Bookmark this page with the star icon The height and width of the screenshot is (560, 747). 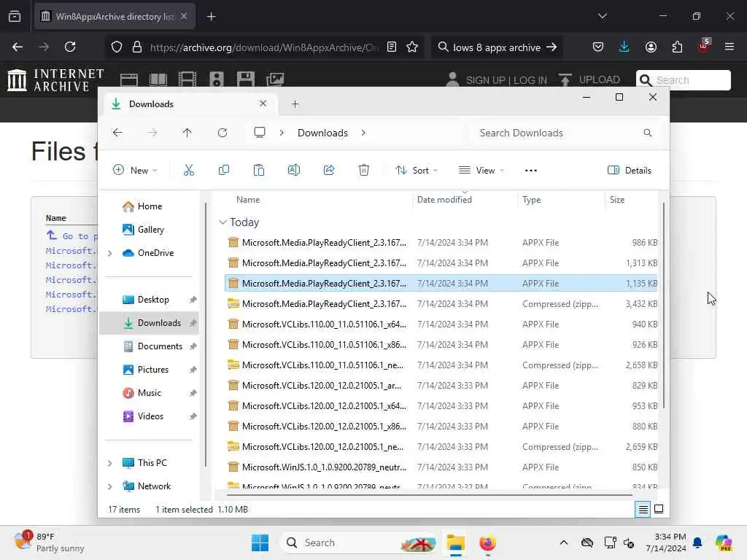412,47
